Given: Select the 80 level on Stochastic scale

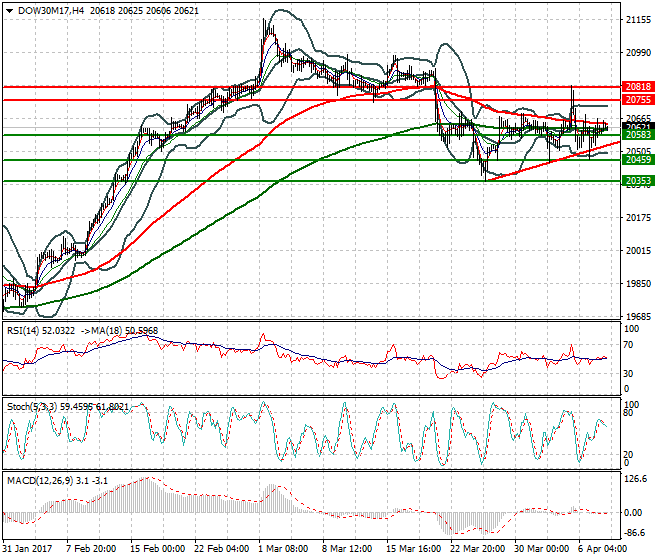Looking at the screenshot, I should [628, 413].
